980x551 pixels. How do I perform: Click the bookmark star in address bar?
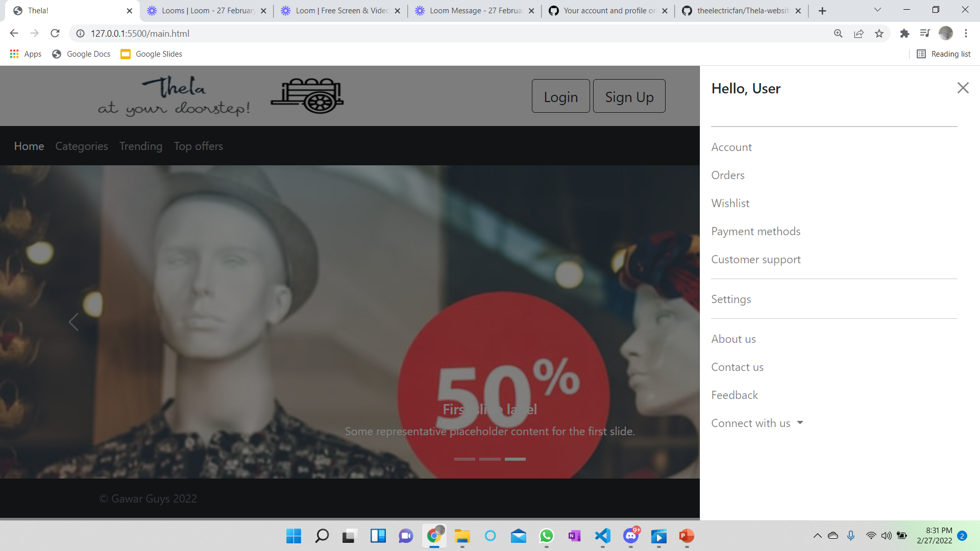[x=879, y=33]
